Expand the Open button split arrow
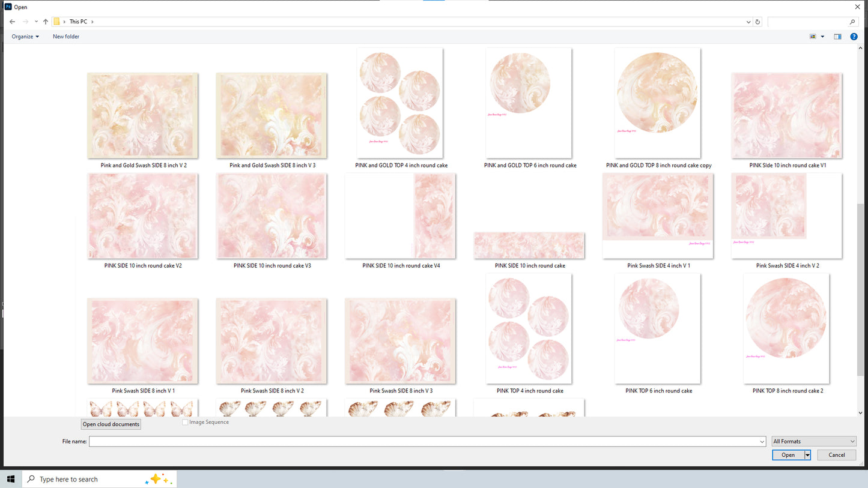 click(808, 455)
